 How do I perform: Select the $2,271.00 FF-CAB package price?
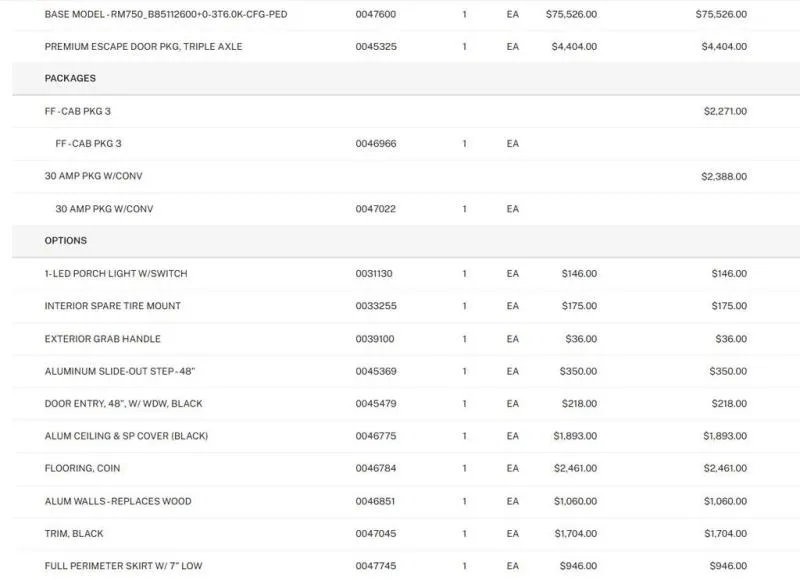(x=722, y=110)
